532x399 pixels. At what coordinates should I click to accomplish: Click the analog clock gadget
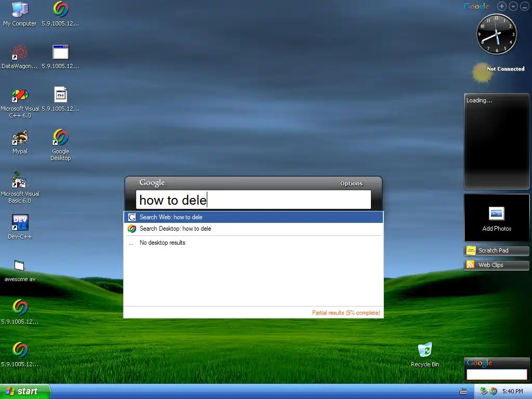pos(497,34)
